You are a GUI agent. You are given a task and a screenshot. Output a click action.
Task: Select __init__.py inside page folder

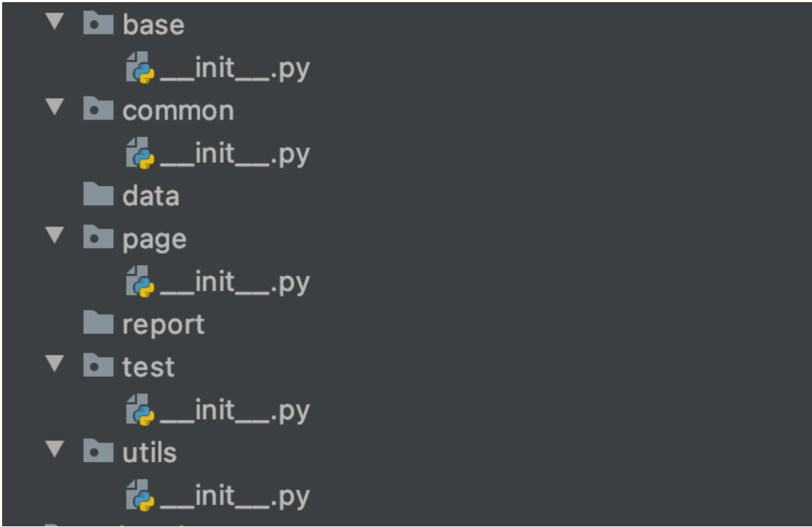pyautogui.click(x=235, y=283)
